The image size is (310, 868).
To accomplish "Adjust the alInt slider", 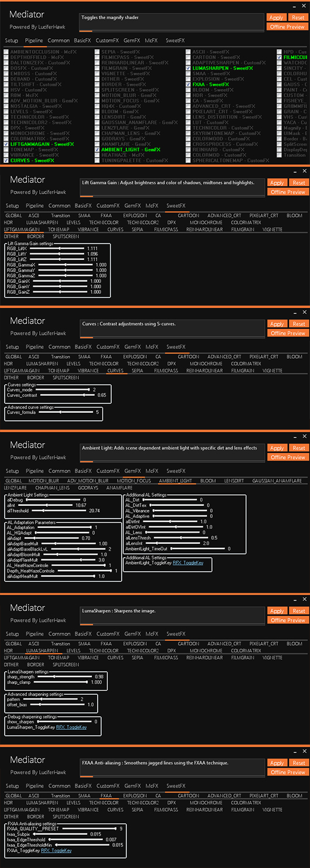I will click(x=44, y=505).
